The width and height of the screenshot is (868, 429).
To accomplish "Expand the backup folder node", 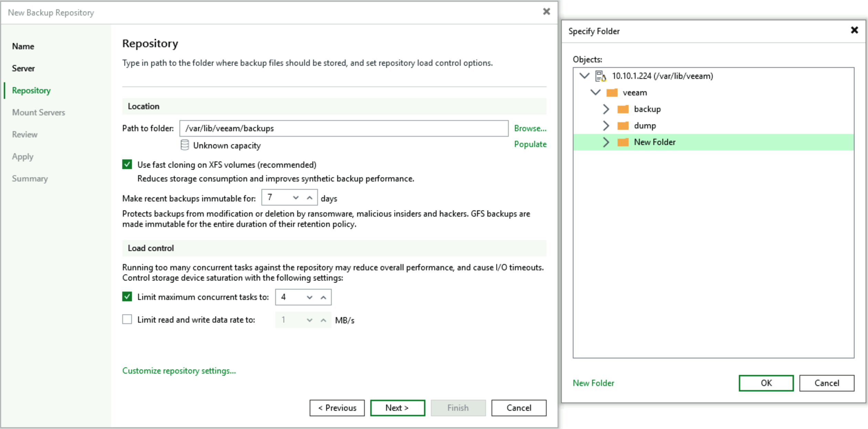I will coord(606,109).
